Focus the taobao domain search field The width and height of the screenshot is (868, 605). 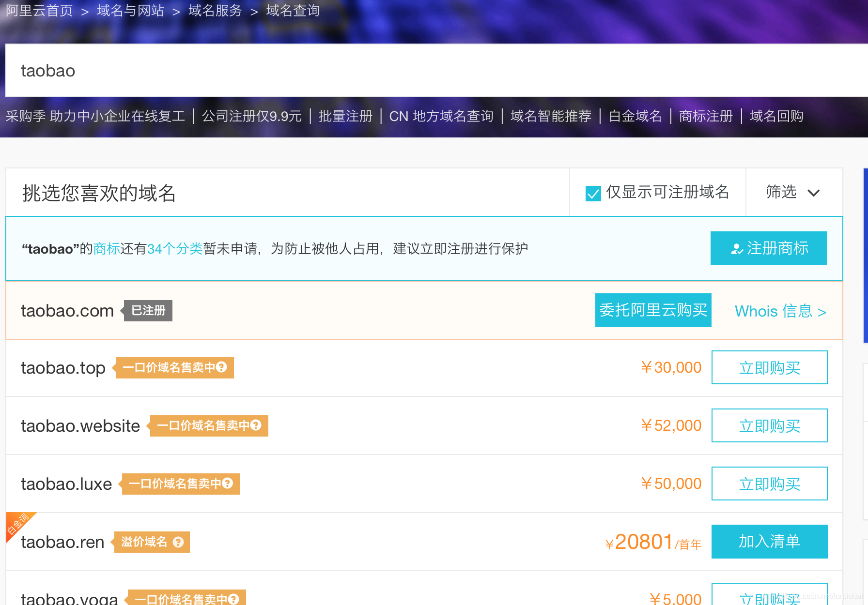[x=436, y=71]
